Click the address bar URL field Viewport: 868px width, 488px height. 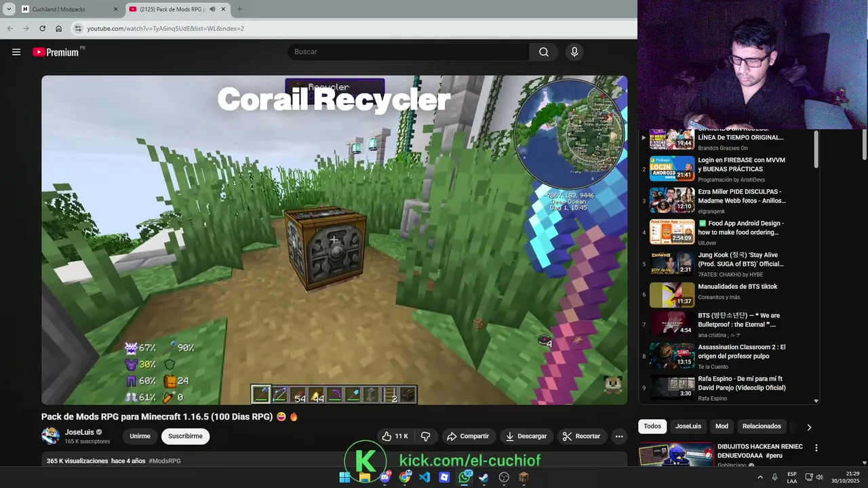click(x=353, y=28)
